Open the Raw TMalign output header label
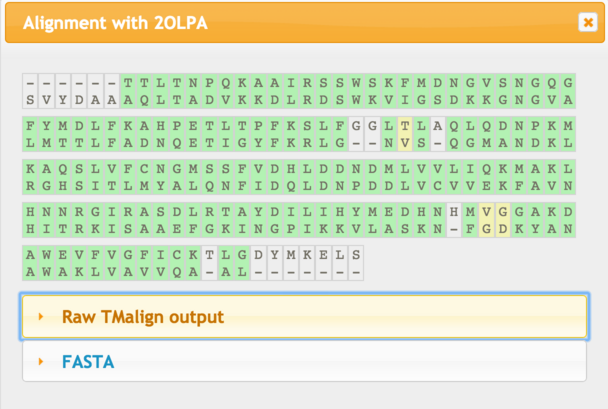The image size is (608, 409). tap(143, 317)
